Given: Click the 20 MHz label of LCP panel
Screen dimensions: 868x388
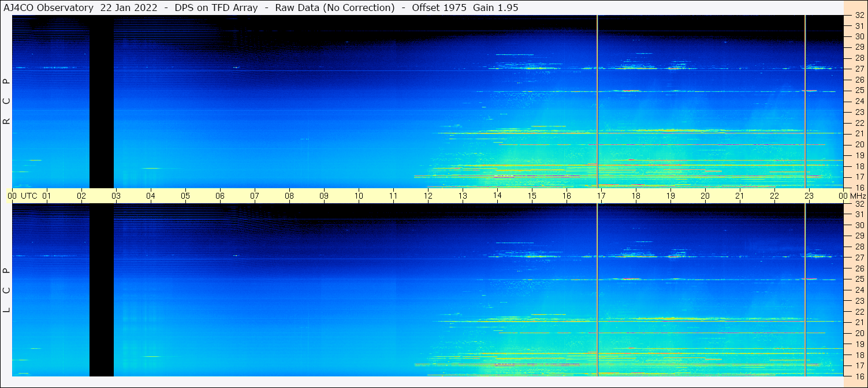Looking at the screenshot, I should point(859,333).
